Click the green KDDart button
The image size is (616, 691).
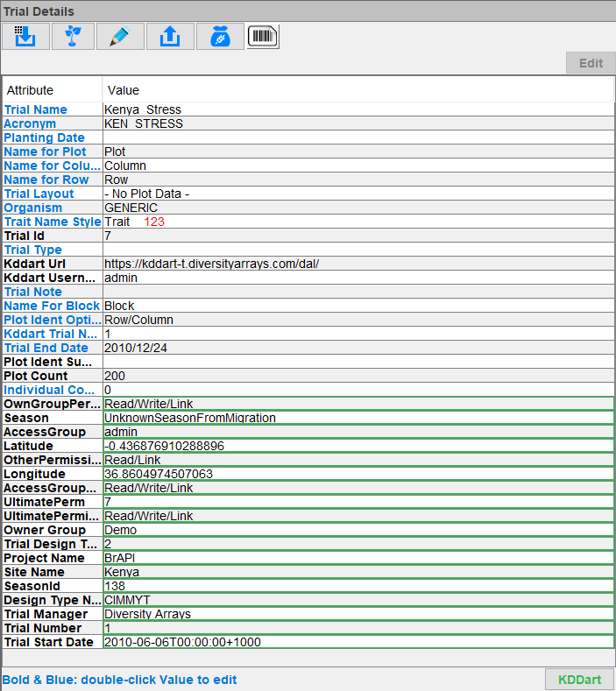tap(579, 680)
